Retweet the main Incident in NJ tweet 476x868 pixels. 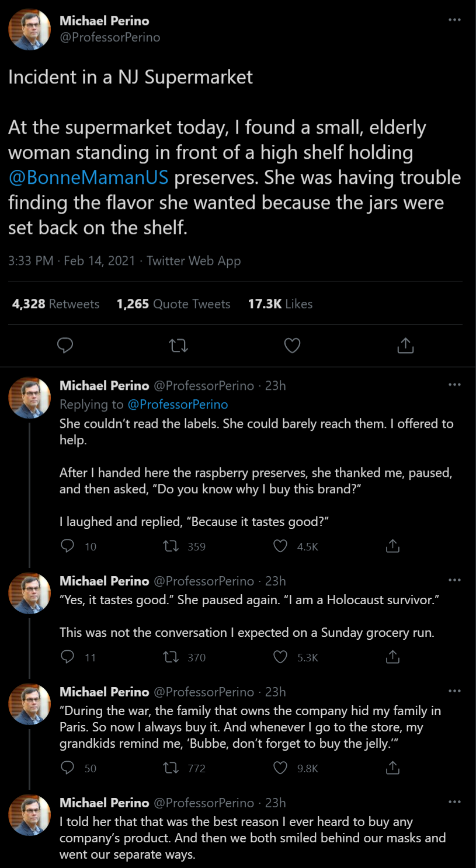pos(178,346)
